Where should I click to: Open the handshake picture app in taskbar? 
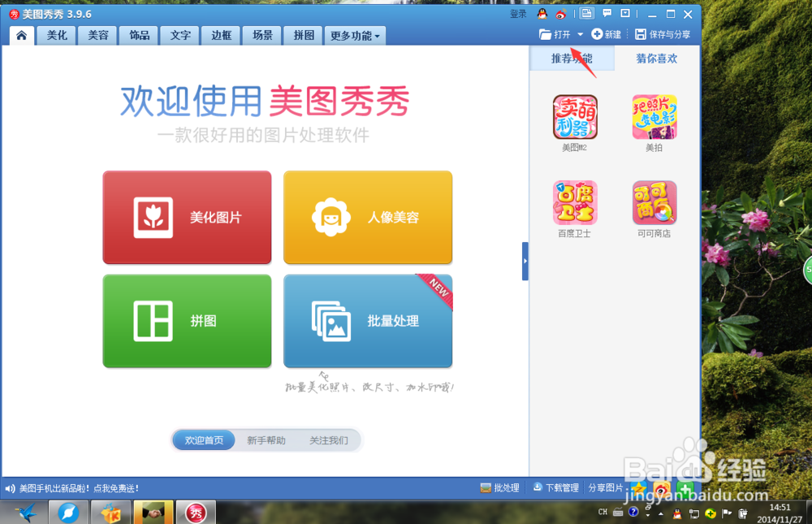[x=153, y=513]
